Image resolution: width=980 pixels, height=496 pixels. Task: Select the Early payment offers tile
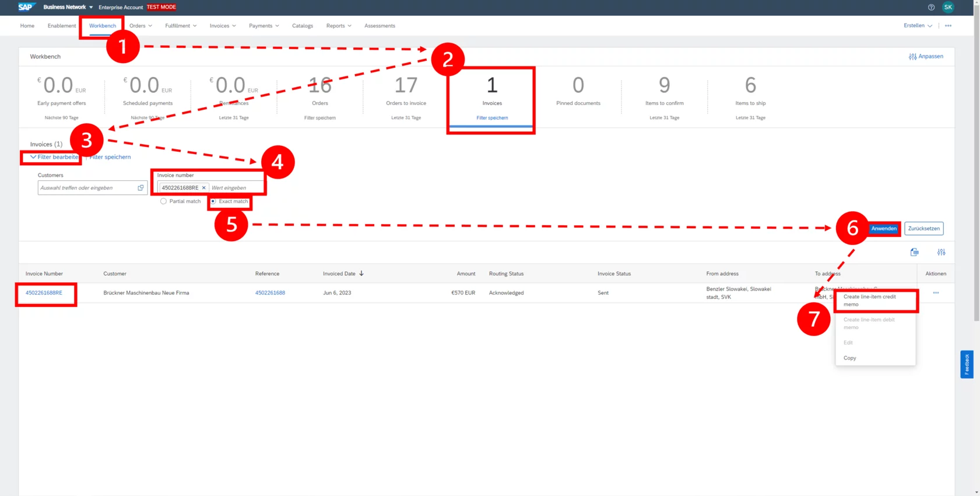pos(61,97)
